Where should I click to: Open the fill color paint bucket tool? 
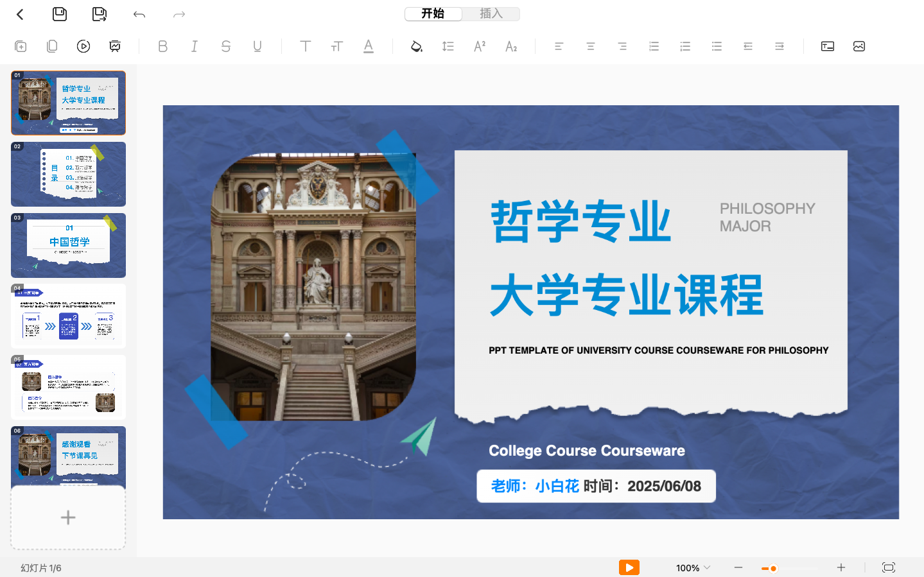(x=415, y=46)
